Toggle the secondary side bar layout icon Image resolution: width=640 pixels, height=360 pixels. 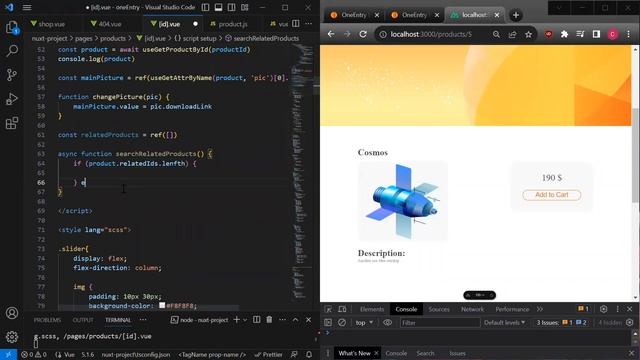[x=231, y=7]
